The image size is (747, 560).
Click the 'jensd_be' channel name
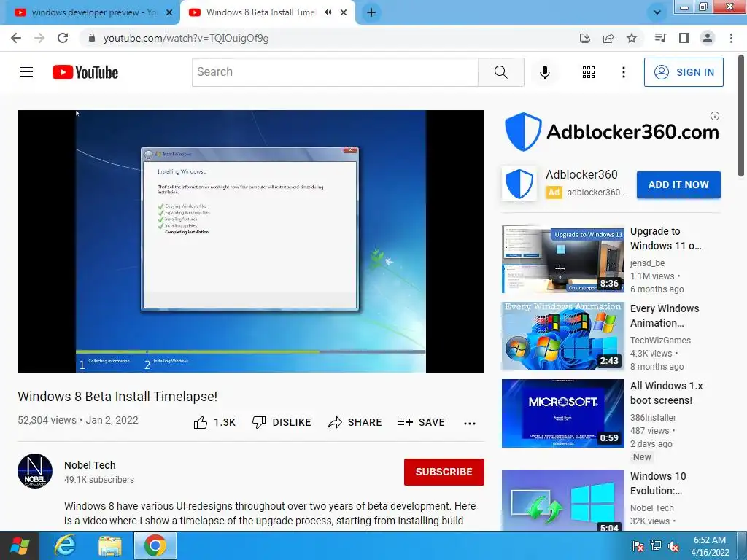pyautogui.click(x=647, y=262)
